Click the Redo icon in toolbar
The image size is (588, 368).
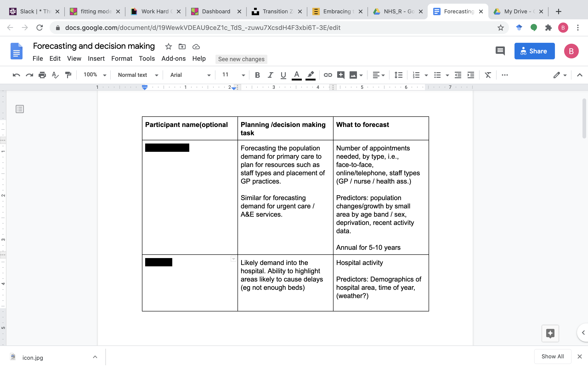click(x=29, y=75)
